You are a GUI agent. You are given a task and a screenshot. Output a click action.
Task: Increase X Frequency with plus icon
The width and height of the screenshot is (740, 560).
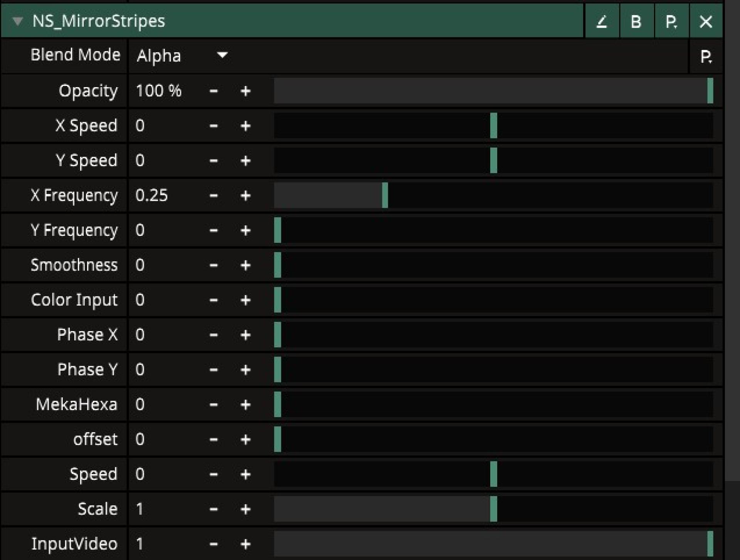click(x=246, y=196)
